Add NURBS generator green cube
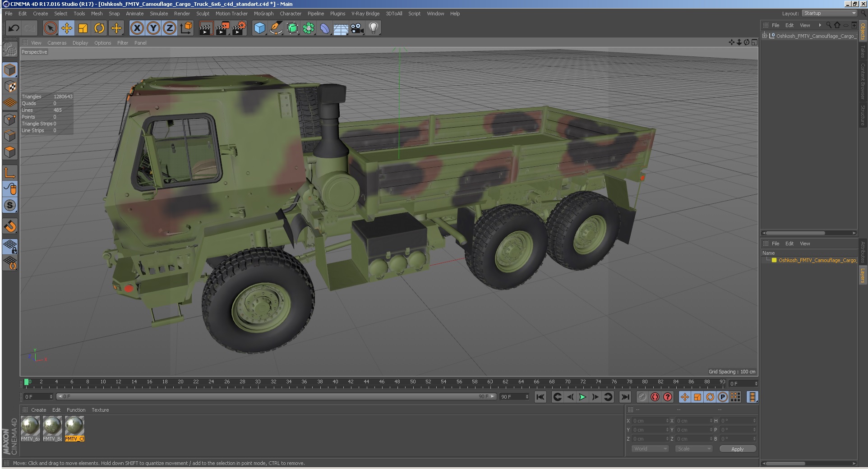The width and height of the screenshot is (868, 469). [292, 28]
